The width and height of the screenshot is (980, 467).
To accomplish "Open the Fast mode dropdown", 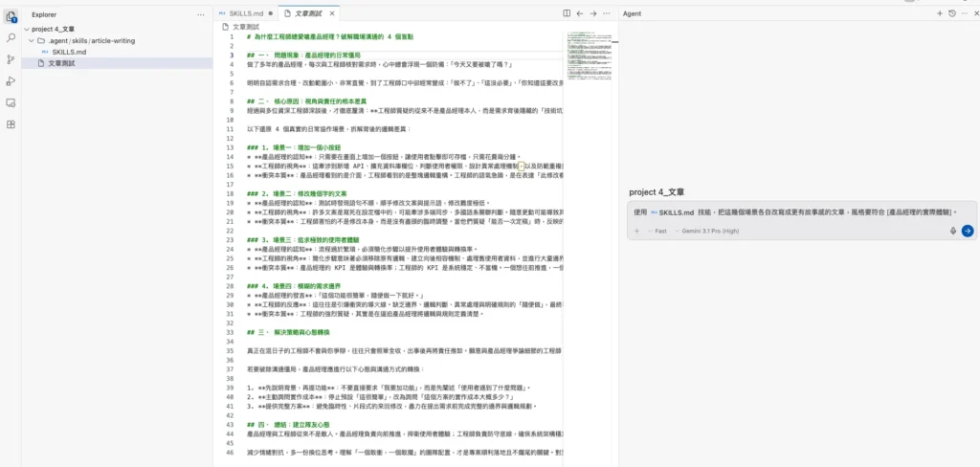I will (657, 231).
